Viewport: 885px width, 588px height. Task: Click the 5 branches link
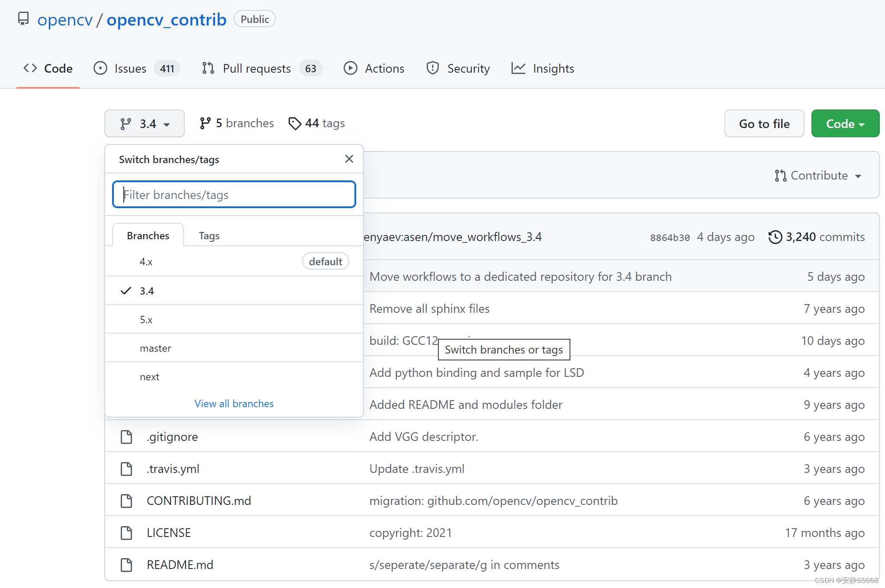[237, 123]
